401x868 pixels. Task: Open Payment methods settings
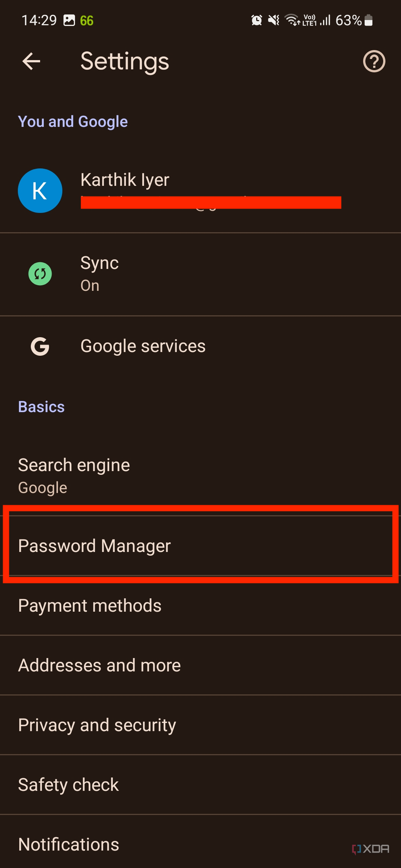point(200,605)
